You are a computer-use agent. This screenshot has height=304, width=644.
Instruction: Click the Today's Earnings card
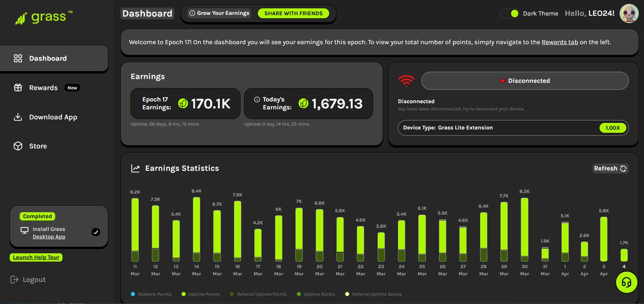[x=308, y=103]
